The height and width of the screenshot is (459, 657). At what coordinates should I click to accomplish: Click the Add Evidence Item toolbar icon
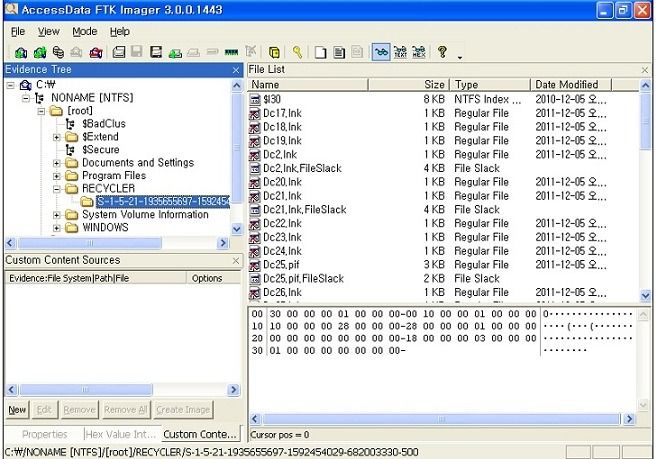(21, 52)
